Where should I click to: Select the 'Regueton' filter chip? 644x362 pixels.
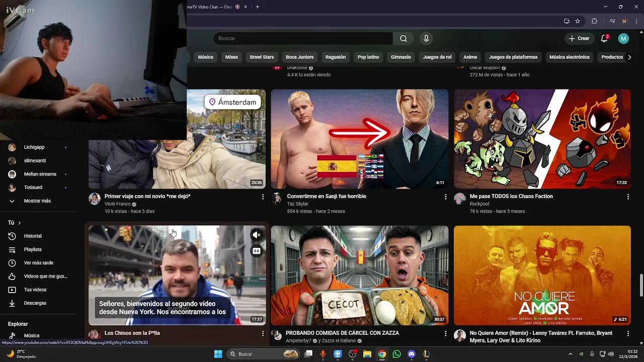tap(336, 57)
